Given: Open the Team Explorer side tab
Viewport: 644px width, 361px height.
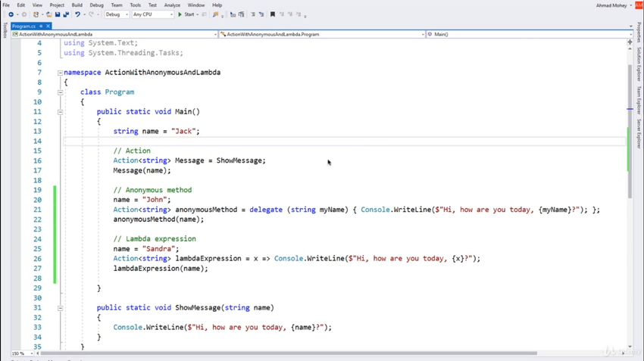Looking at the screenshot, I should click(x=639, y=100).
